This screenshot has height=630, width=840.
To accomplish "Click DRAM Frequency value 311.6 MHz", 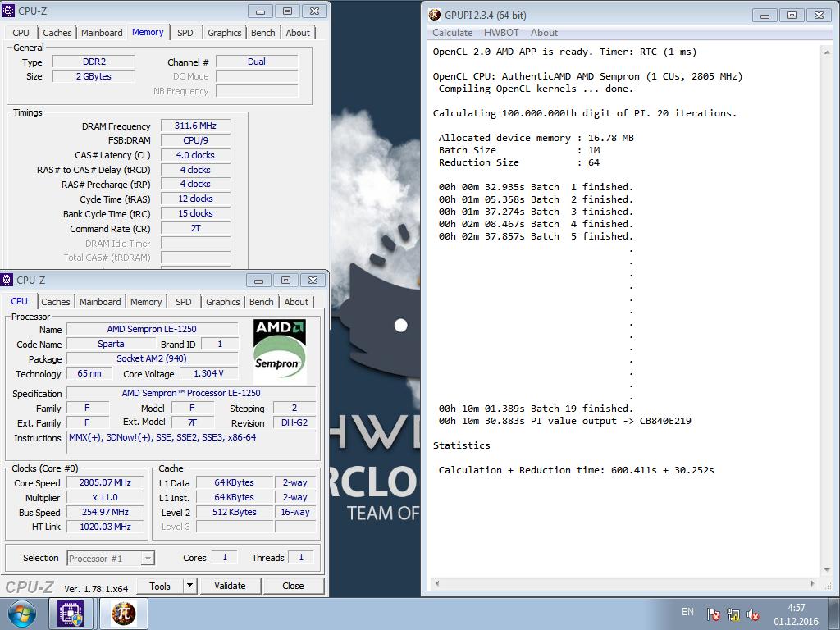I will click(195, 126).
